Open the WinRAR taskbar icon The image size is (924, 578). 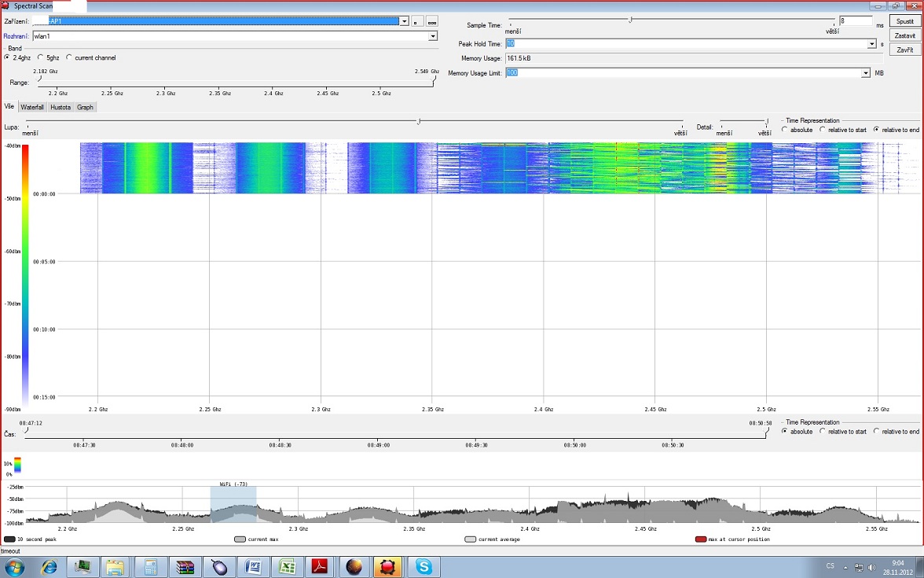tap(185, 568)
